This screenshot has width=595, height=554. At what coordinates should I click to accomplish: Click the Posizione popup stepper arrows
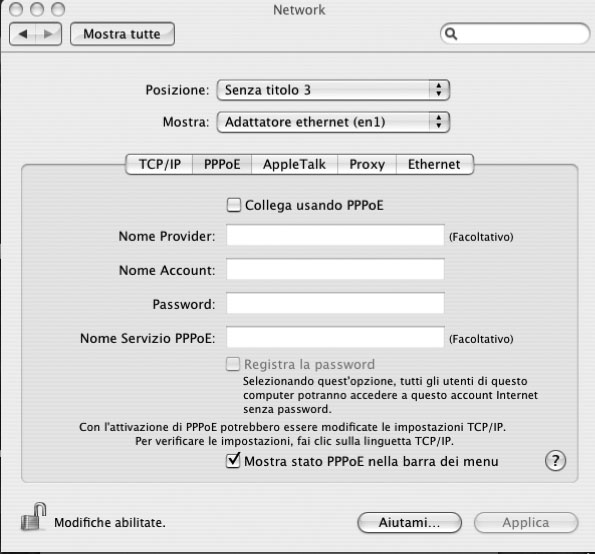(x=439, y=90)
